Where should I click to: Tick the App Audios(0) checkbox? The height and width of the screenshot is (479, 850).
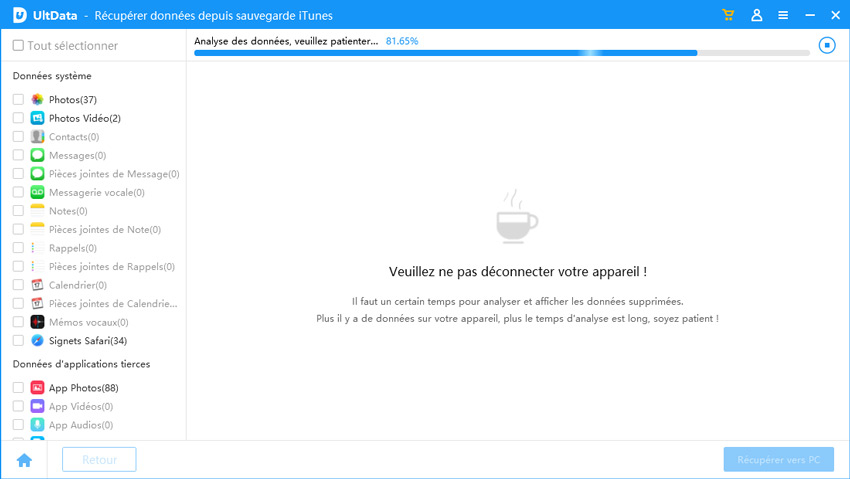(x=18, y=424)
